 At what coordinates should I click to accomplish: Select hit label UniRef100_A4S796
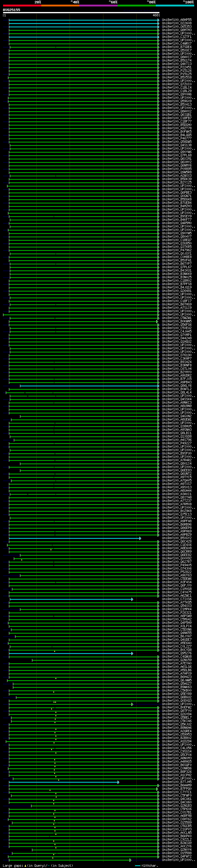(x=177, y=440)
